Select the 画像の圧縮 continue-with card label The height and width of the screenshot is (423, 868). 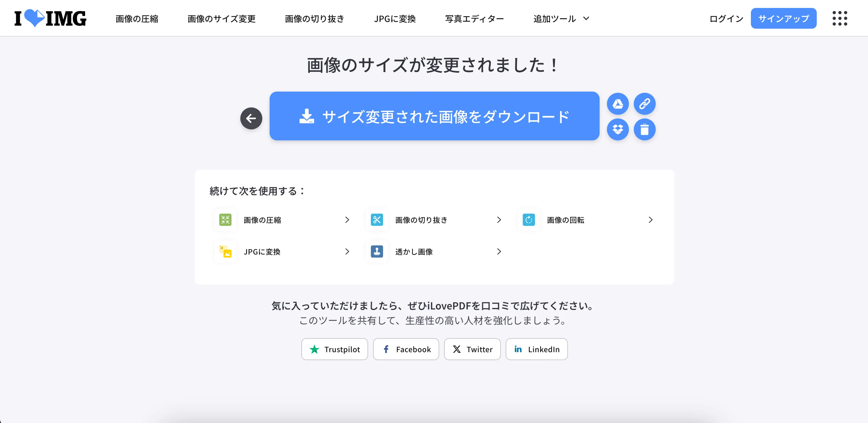pyautogui.click(x=262, y=220)
